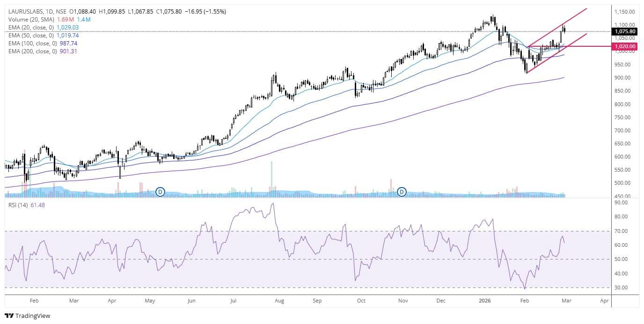644x324 pixels.
Task: Click the 901.31 EMA 200 value
Action: (x=68, y=51)
